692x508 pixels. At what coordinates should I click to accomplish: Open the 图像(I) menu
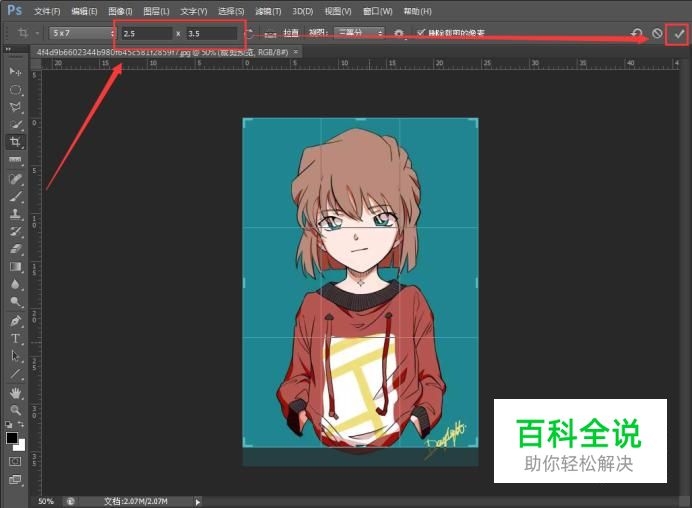point(121,11)
